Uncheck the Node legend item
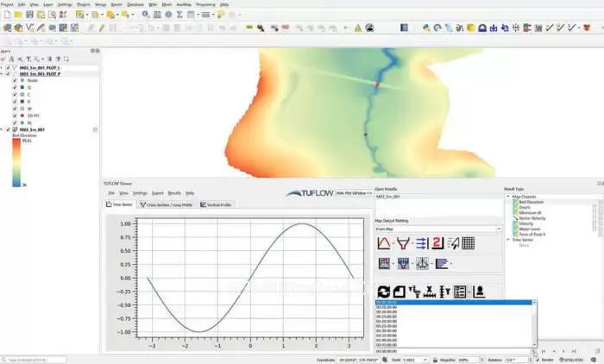The height and width of the screenshot is (364, 604). [15, 80]
